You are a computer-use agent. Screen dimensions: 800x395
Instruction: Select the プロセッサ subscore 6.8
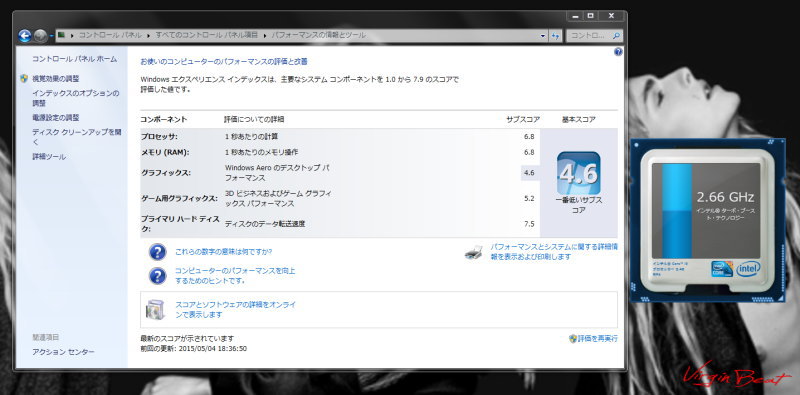[529, 137]
